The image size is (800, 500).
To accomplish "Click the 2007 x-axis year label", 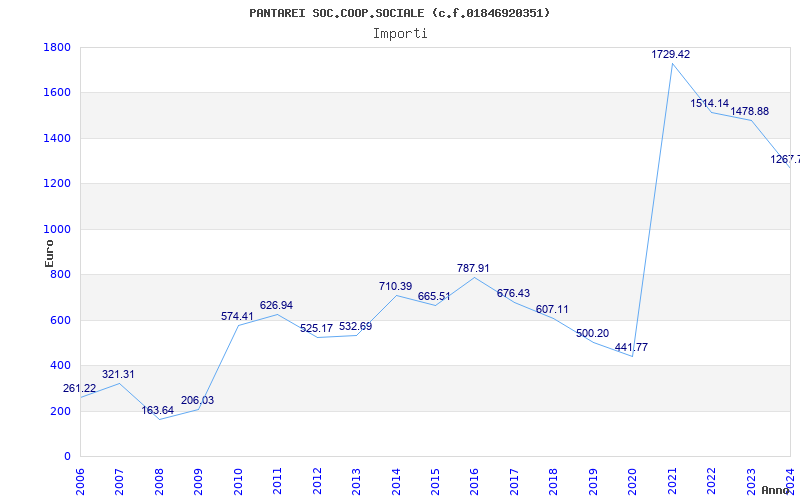I will [120, 480].
